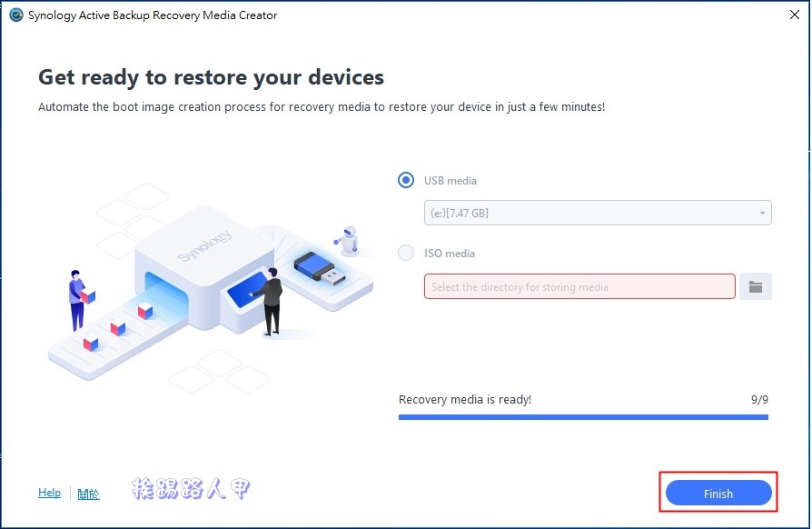Viewport: 812px width, 529px height.
Task: Select the USB media radio option
Action: click(x=406, y=180)
